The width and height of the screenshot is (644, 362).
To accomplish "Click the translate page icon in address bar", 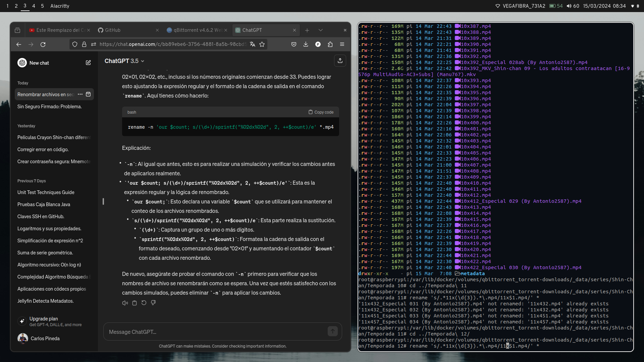I will pyautogui.click(x=252, y=44).
